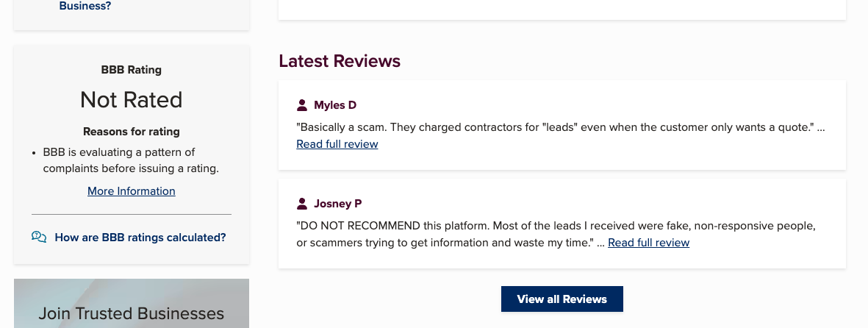Image resolution: width=868 pixels, height=328 pixels.
Task: Click the white card above Latest Reviews
Action: 562,9
